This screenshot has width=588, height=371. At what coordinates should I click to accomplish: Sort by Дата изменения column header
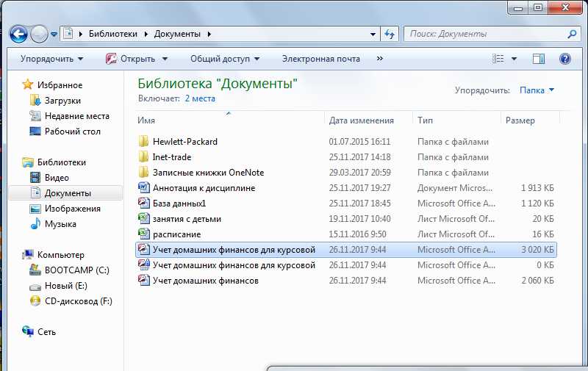click(361, 120)
